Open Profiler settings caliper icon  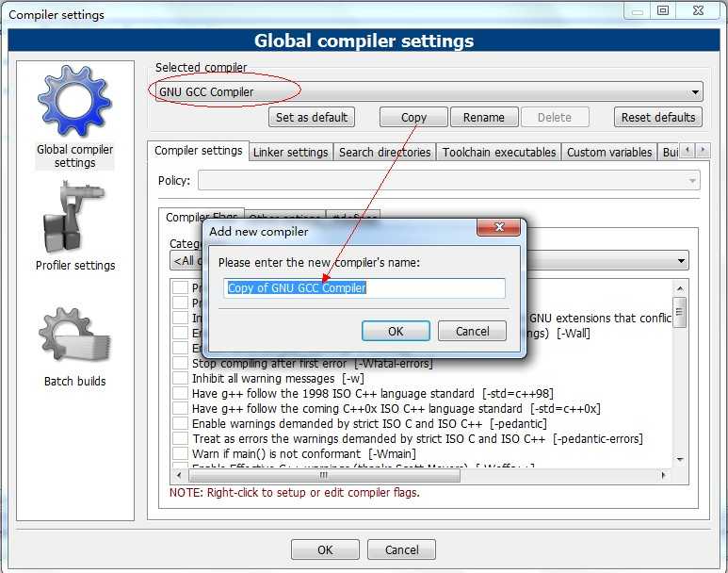[73, 218]
